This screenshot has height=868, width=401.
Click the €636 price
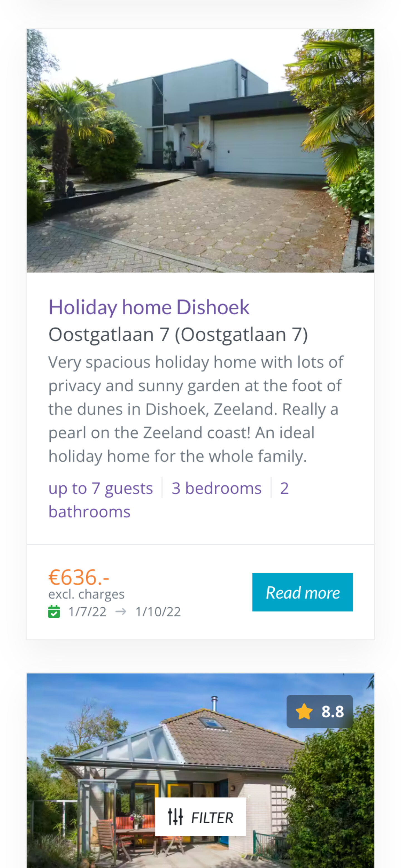pos(78,577)
